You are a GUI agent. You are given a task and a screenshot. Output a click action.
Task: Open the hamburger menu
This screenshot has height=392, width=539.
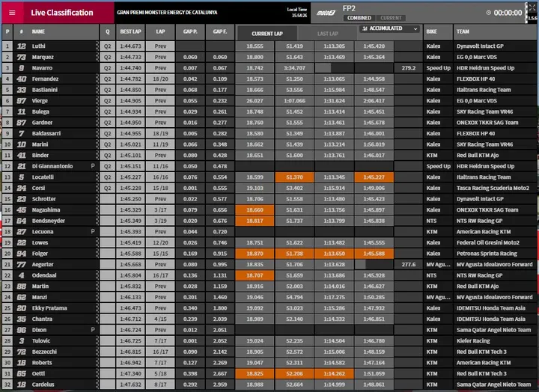(x=12, y=13)
